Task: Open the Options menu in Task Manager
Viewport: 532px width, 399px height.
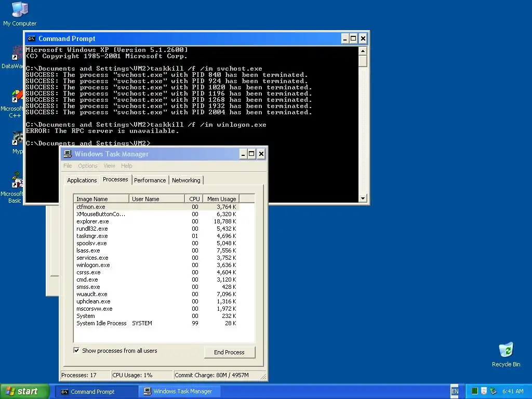Action: [87, 166]
